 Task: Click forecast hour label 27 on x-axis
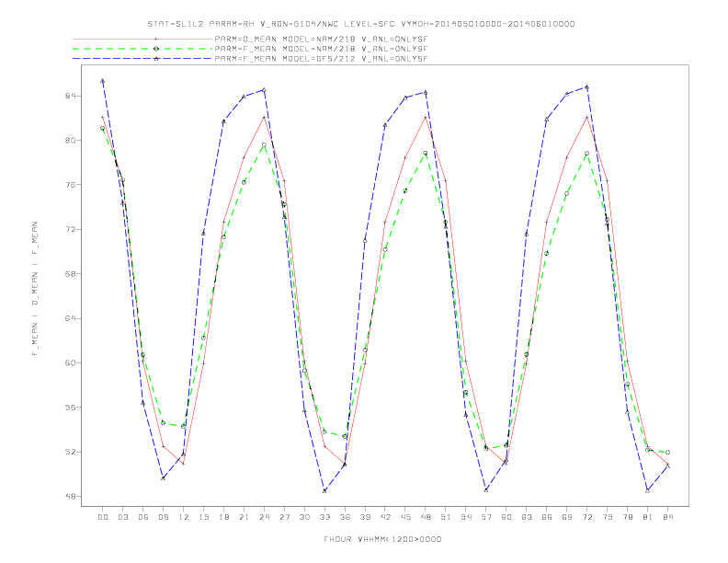click(x=284, y=517)
